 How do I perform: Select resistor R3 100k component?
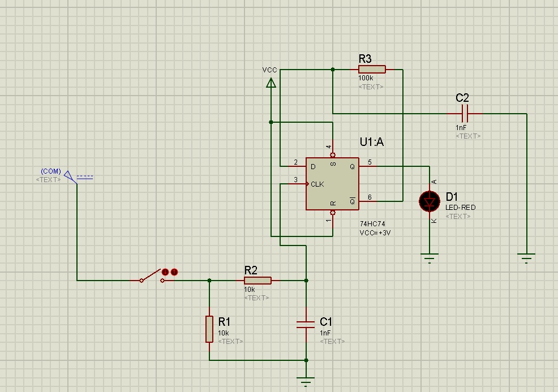click(x=372, y=70)
